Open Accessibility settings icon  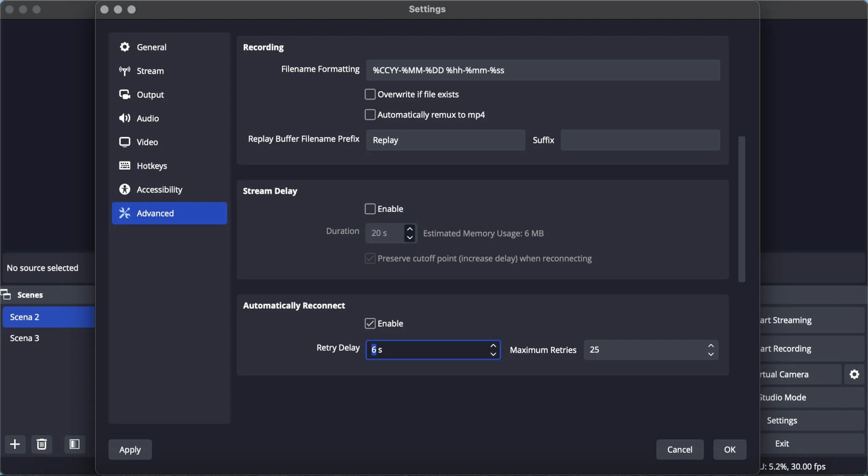tap(124, 189)
